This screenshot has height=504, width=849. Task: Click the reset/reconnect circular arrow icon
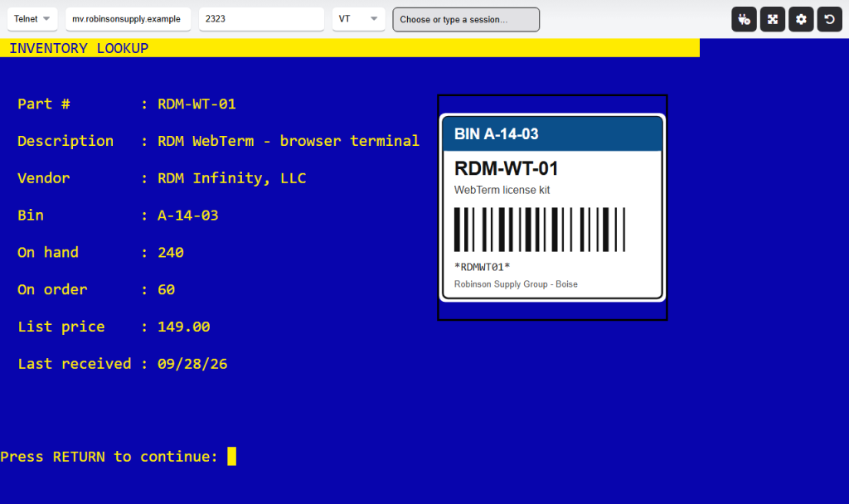(829, 20)
